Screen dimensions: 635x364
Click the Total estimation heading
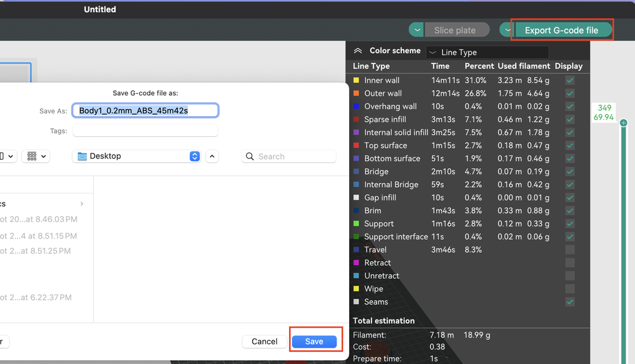[x=384, y=321]
